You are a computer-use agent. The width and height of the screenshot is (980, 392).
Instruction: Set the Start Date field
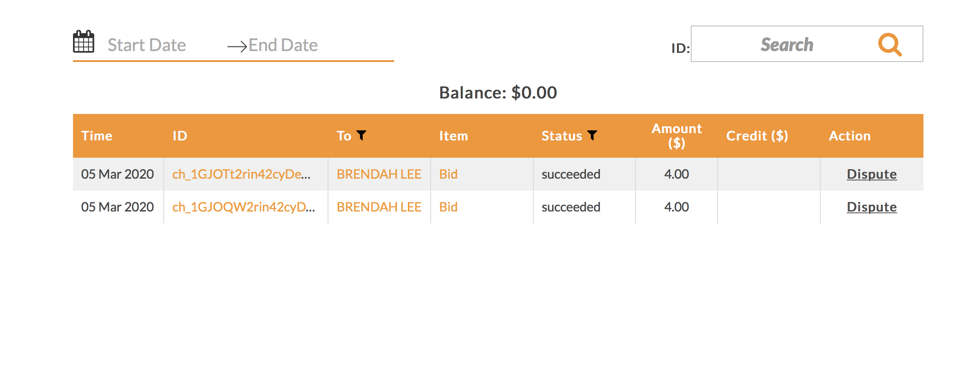coord(146,45)
